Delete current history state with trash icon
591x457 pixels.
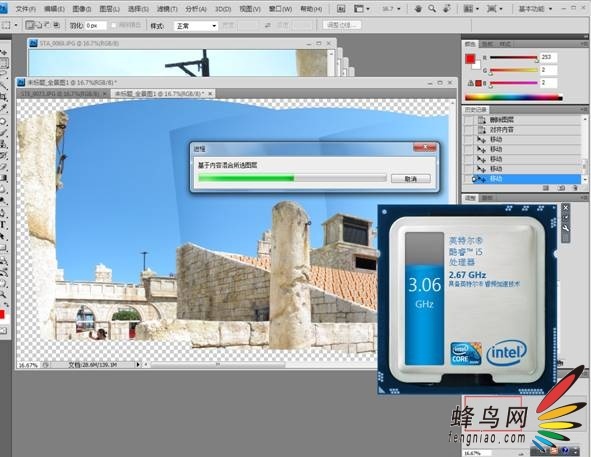pyautogui.click(x=575, y=188)
